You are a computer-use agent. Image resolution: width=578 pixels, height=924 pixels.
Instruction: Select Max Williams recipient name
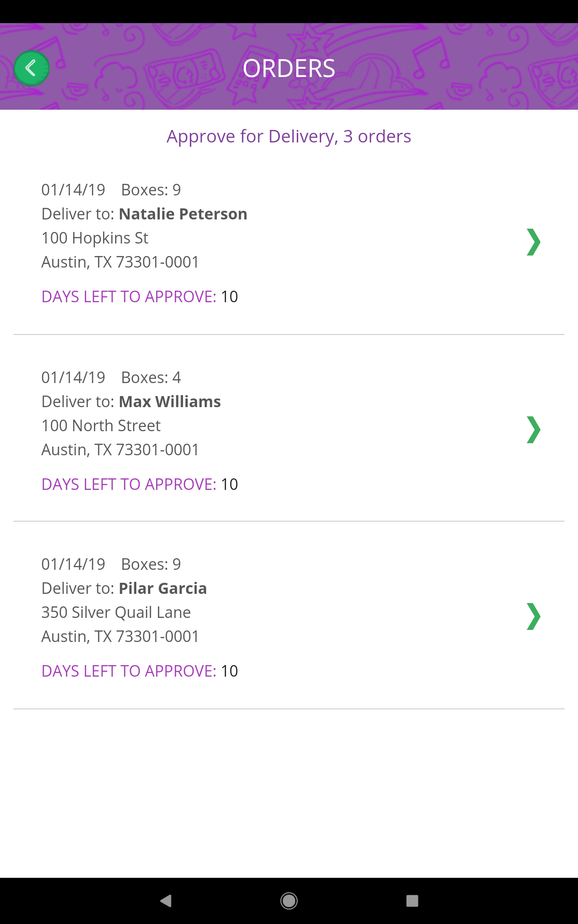(170, 402)
